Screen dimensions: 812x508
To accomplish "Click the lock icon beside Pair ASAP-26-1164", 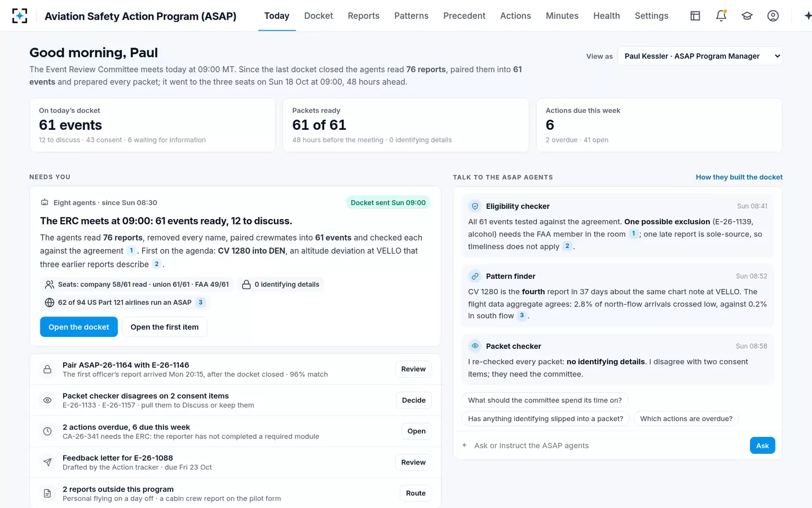I will [x=47, y=369].
